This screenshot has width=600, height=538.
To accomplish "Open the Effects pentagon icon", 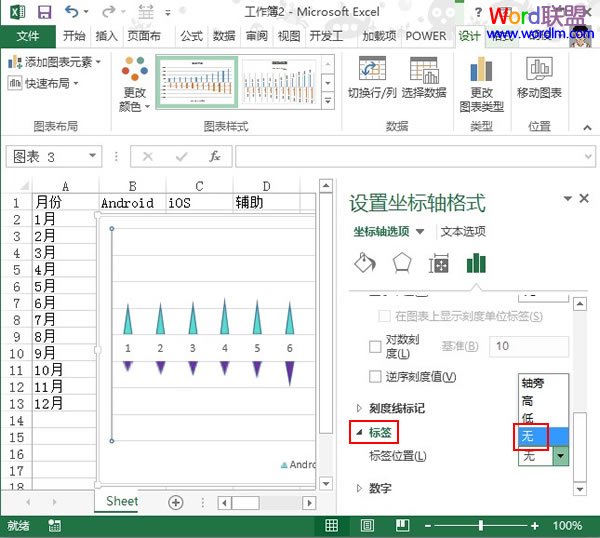I will pos(402,264).
